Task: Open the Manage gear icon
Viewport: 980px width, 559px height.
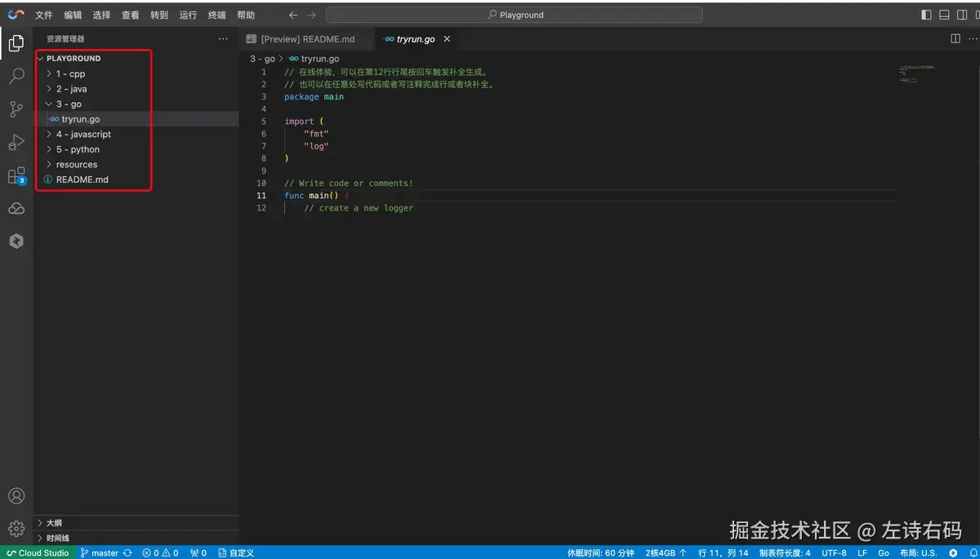Action: point(16,529)
